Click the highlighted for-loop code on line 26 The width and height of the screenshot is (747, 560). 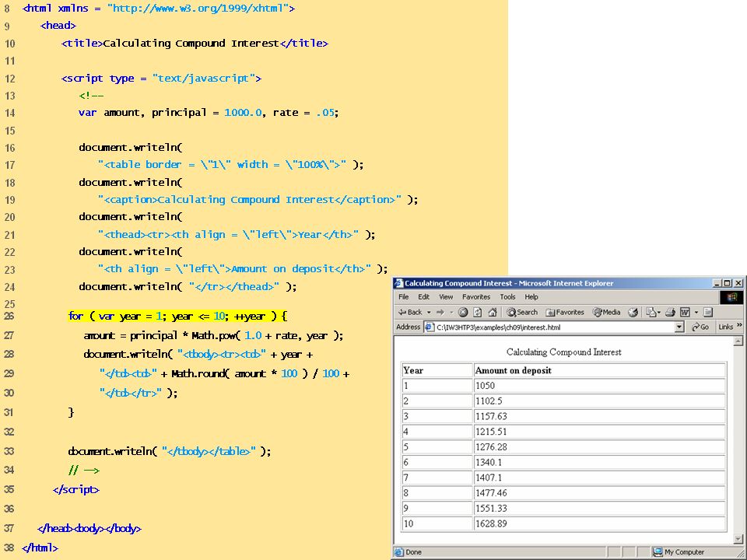click(177, 317)
